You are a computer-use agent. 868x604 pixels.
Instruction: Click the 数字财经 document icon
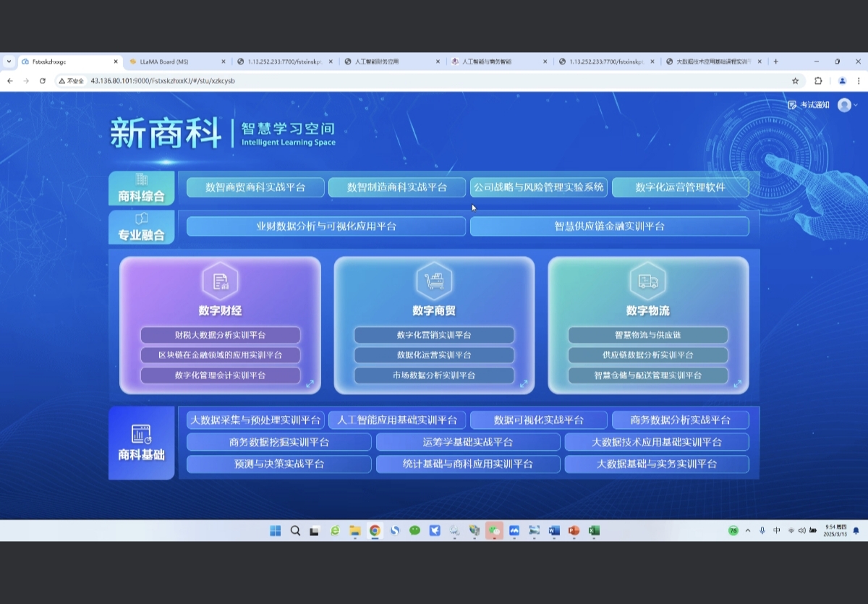220,281
